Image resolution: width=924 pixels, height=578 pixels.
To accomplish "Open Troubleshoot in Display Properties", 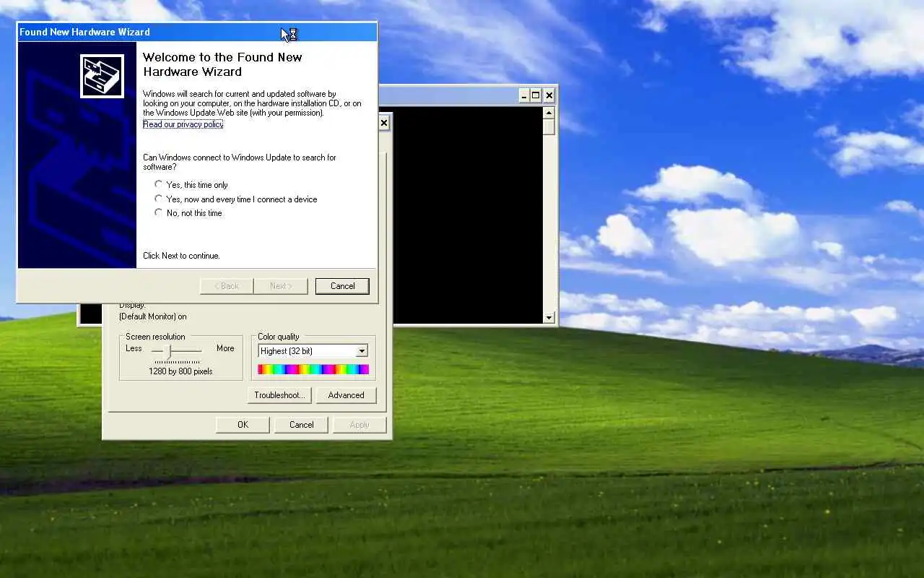I will [279, 395].
